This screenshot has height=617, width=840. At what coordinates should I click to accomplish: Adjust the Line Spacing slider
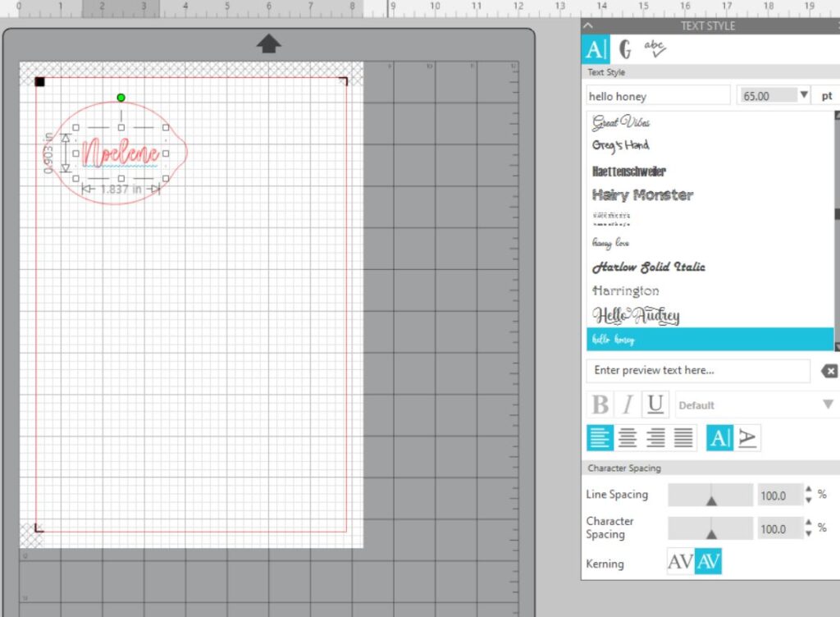click(x=711, y=496)
